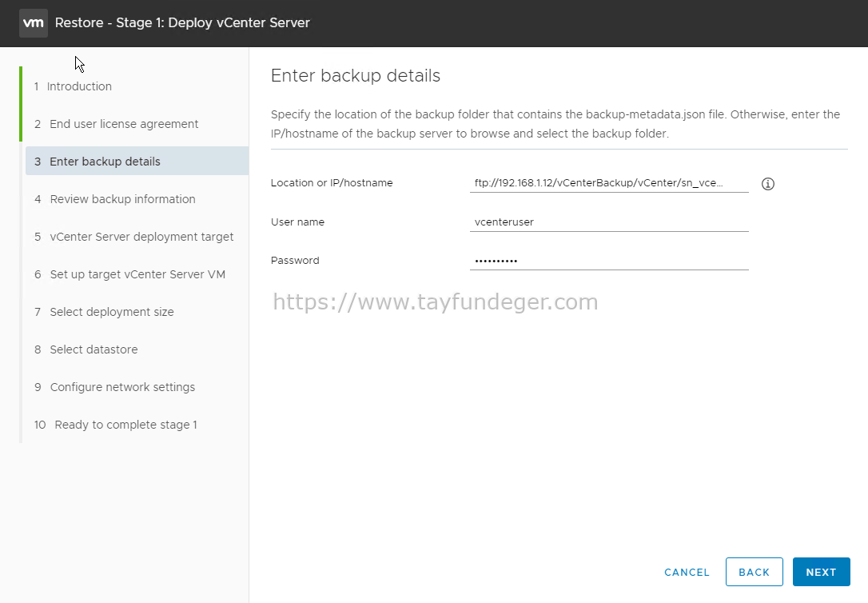The image size is (868, 603).
Task: Focus the User name field containing vcenteruser
Action: [x=609, y=222]
